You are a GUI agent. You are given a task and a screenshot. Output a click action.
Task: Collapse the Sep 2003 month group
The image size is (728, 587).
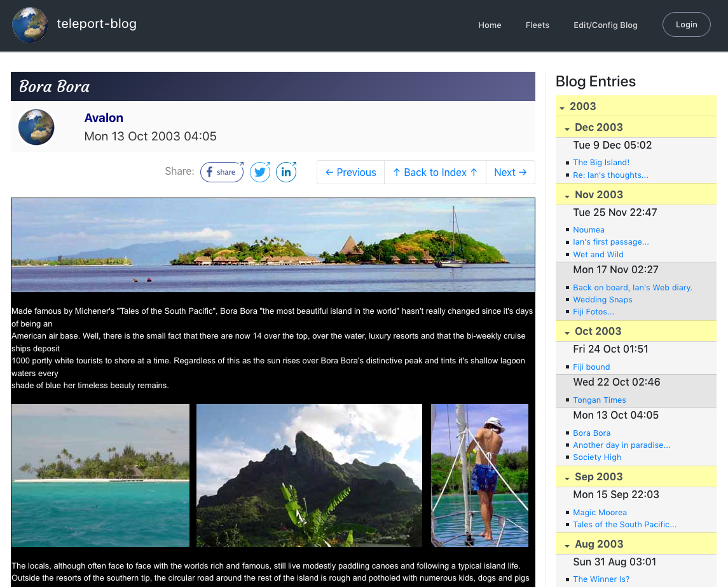[x=567, y=477]
